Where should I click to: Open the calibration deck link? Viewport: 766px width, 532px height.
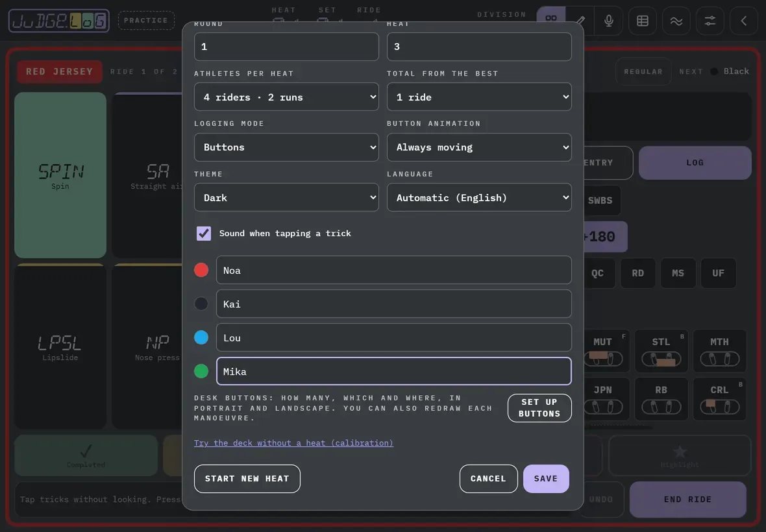pos(293,442)
